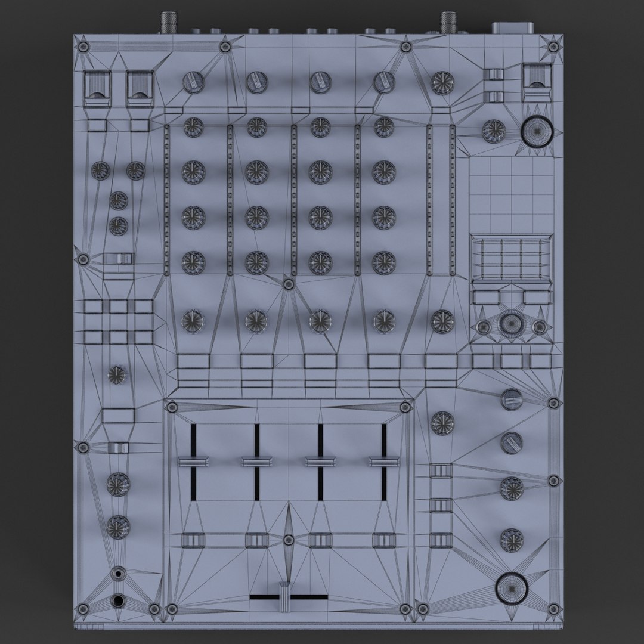Click the small slide switch below the first fader
Screen dimensions: 644x644
pos(193,540)
